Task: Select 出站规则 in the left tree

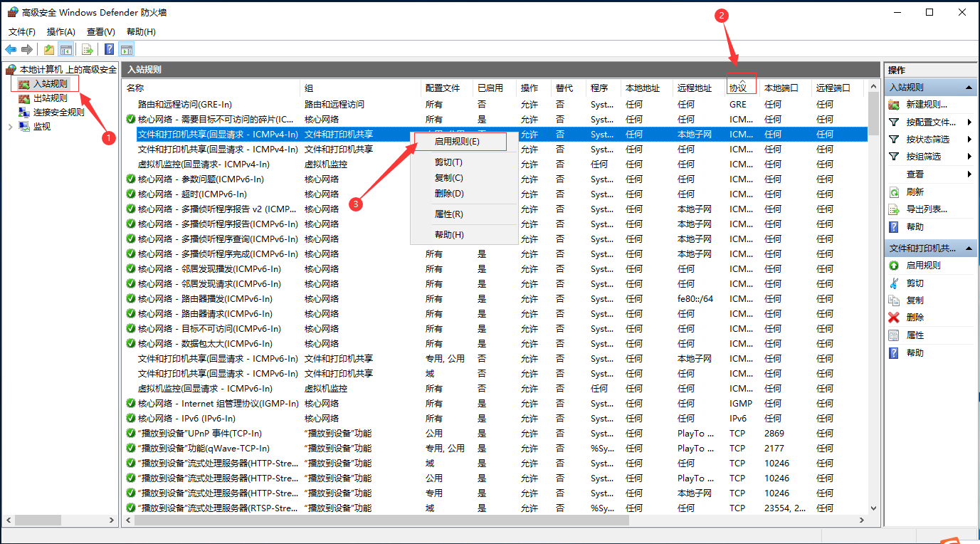Action: click(x=51, y=98)
